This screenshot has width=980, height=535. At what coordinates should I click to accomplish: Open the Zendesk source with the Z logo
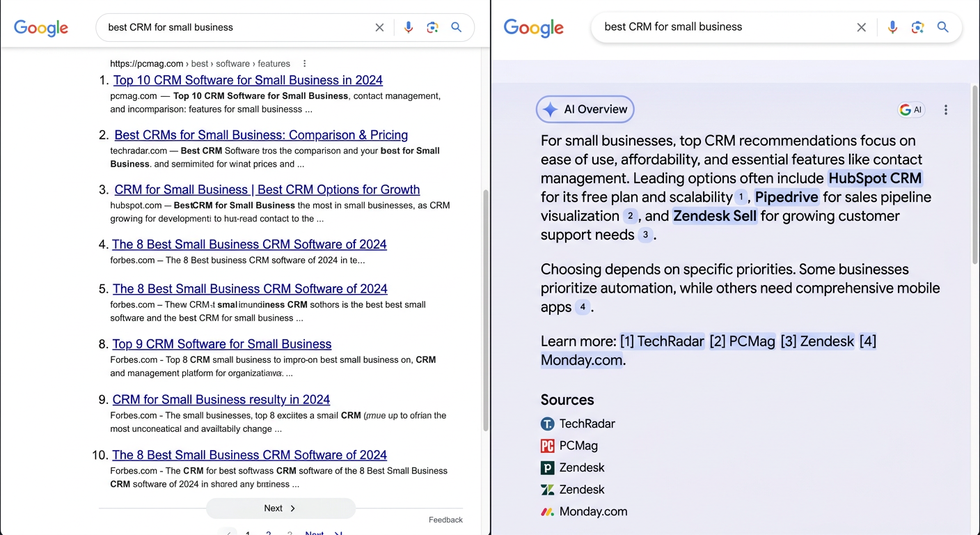pos(573,490)
